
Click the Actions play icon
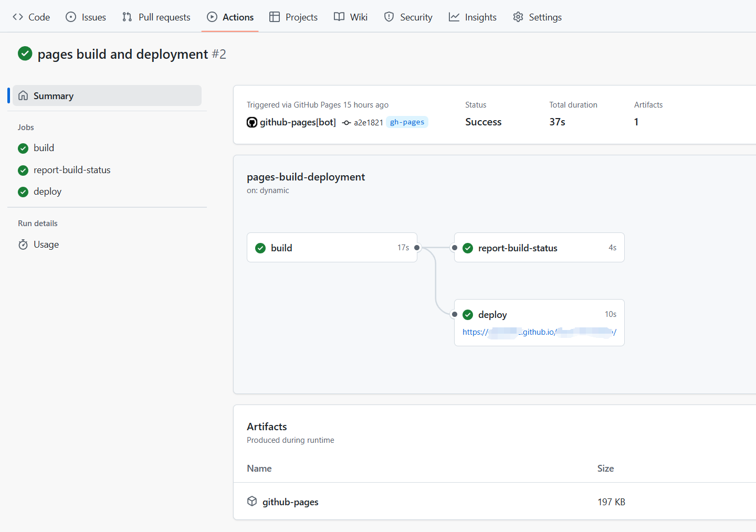(212, 17)
